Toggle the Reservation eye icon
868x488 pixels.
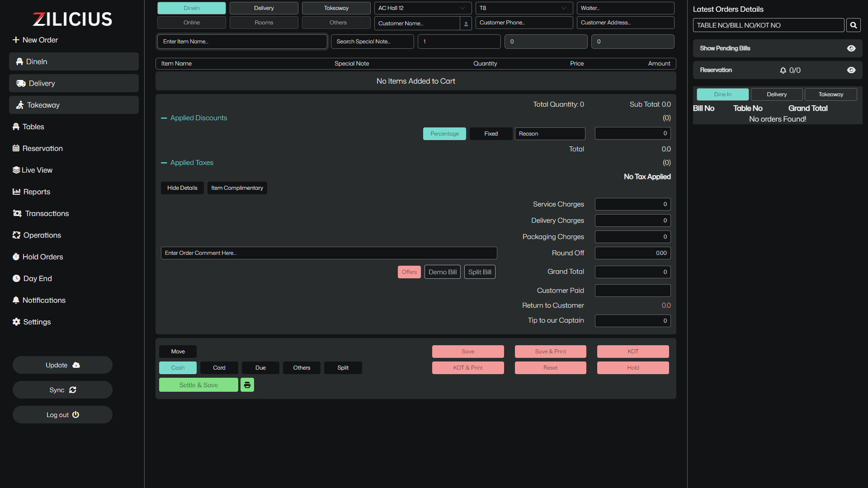(851, 70)
